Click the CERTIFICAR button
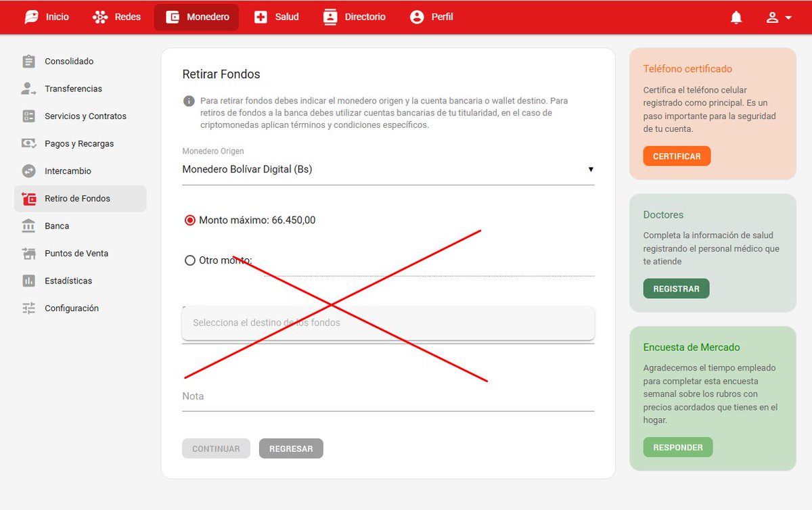Screen dimensions: 812x510 (x=677, y=156)
